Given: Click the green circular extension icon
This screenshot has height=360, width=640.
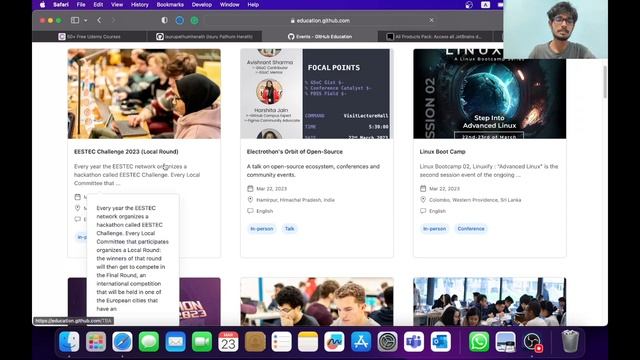Looking at the screenshot, I should [x=195, y=20].
